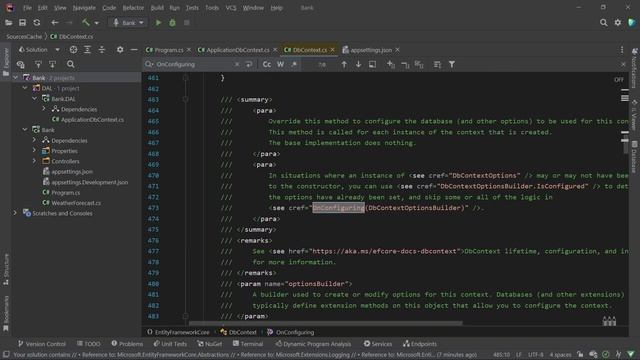Open the Version Control tool window

click(x=41, y=344)
